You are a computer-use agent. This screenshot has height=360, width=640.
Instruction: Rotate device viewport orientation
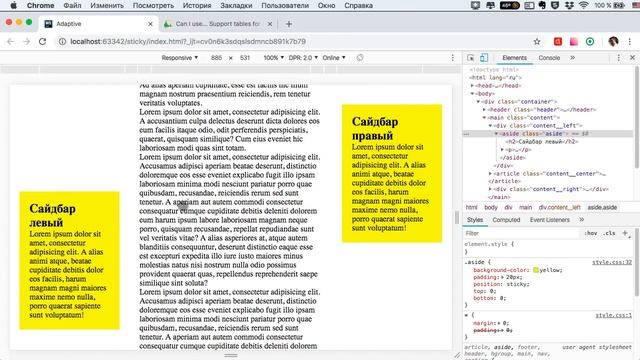click(x=360, y=58)
